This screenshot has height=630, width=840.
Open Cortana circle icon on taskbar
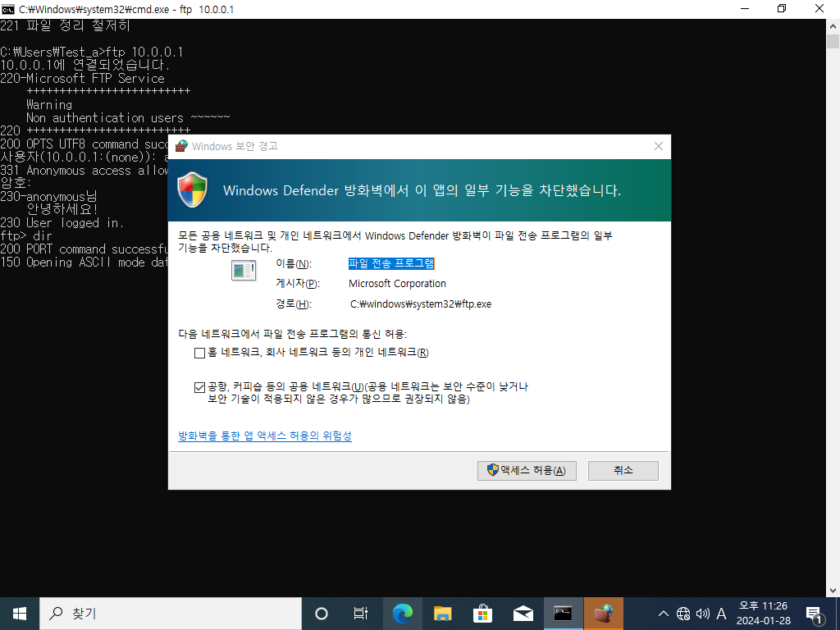[x=322, y=614]
